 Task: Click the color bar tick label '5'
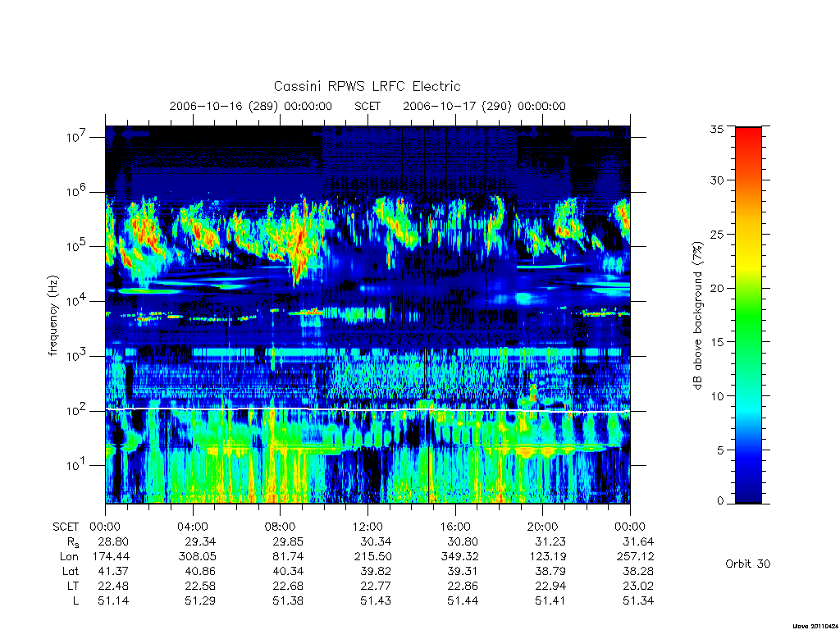point(720,450)
